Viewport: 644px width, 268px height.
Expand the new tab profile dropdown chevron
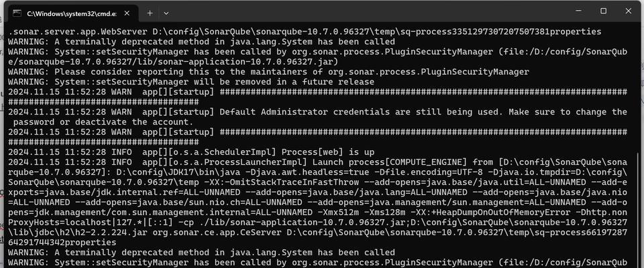pos(166,13)
